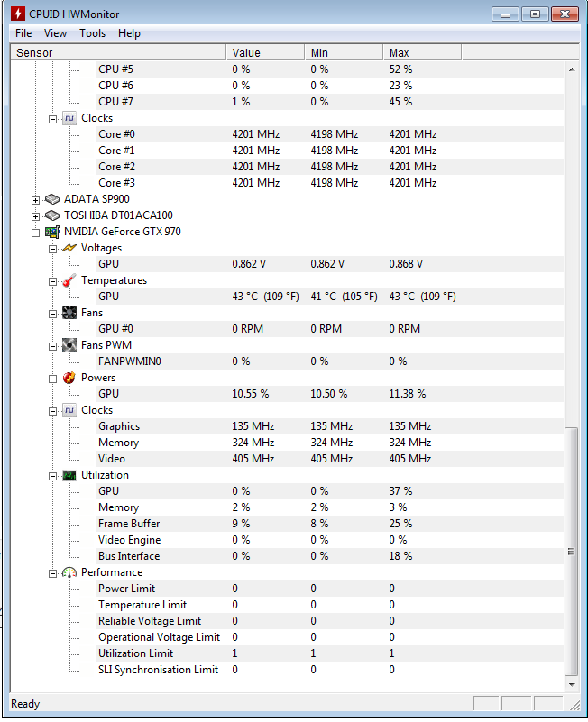Click the Performance gauge icon
The height and width of the screenshot is (722, 588).
[x=69, y=572]
